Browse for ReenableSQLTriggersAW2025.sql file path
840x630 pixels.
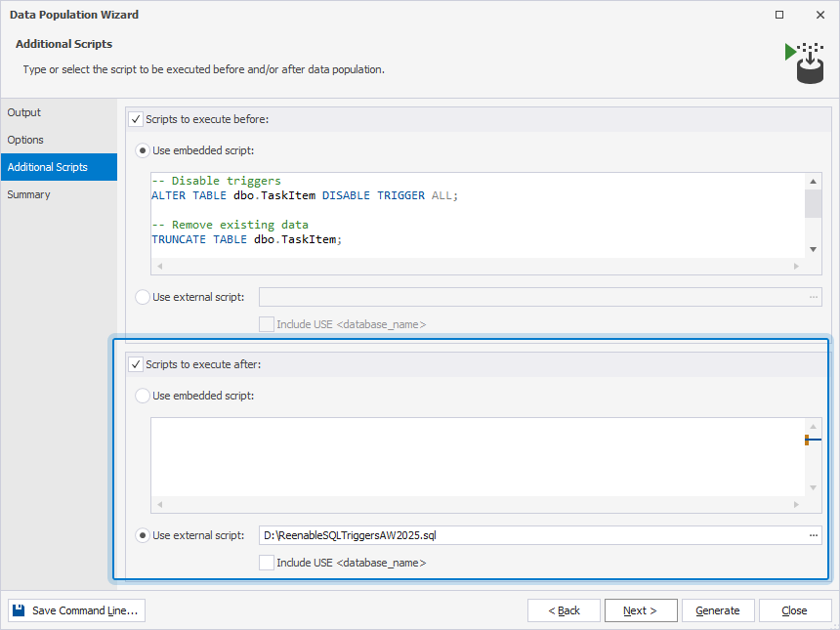(814, 535)
